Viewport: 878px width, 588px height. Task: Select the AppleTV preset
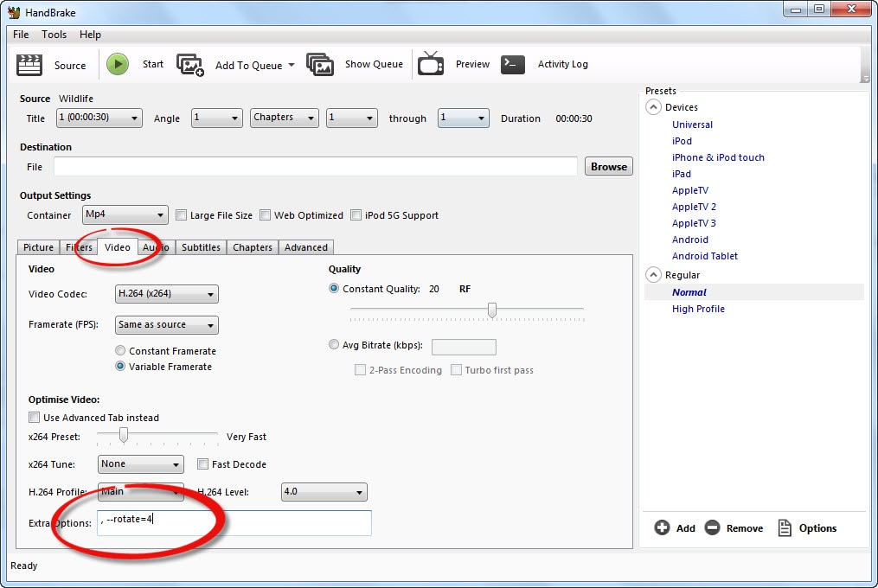pos(690,190)
